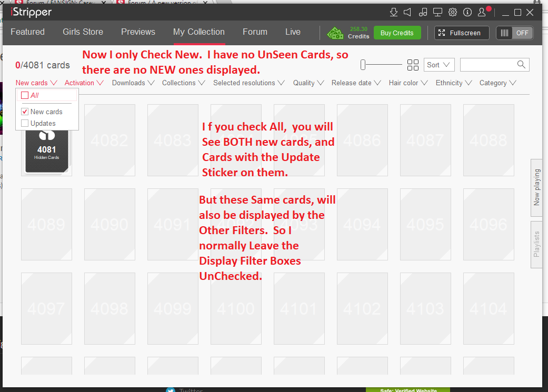Click the info circle icon
The image size is (548, 392).
tap(467, 13)
